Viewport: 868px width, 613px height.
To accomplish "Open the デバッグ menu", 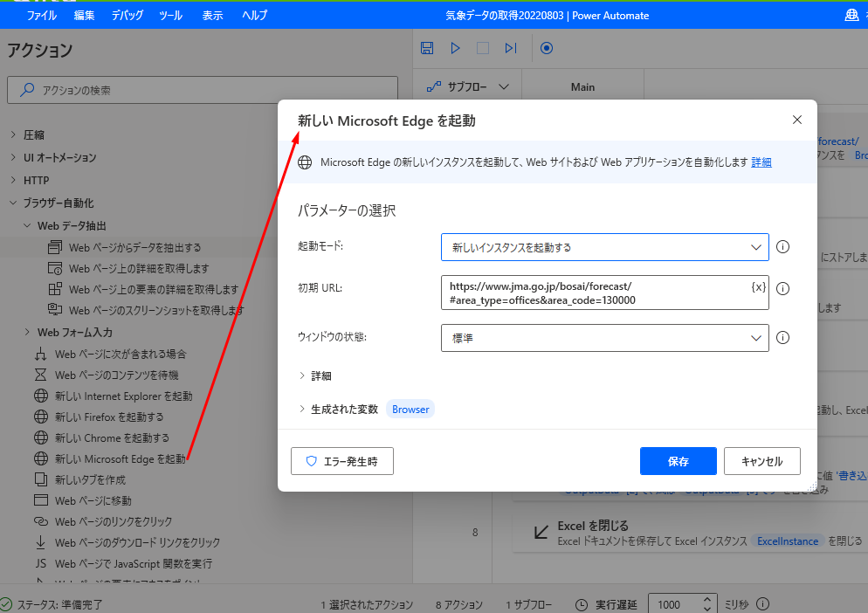I will 127,16.
